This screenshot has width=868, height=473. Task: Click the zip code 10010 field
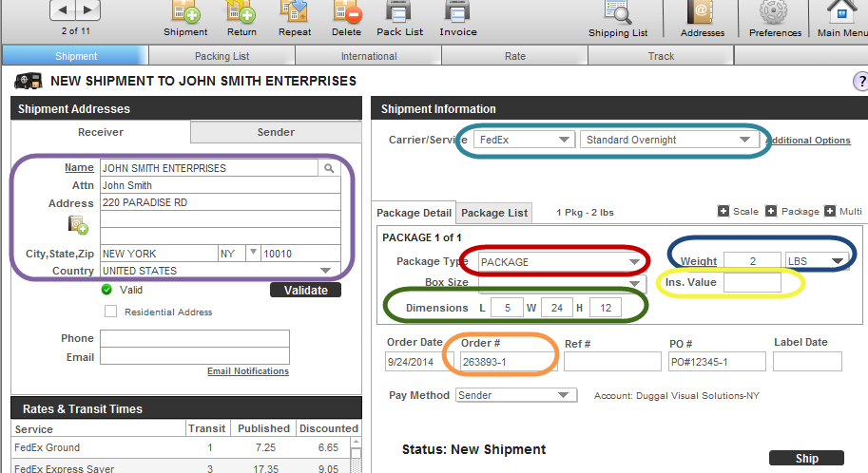tap(300, 254)
